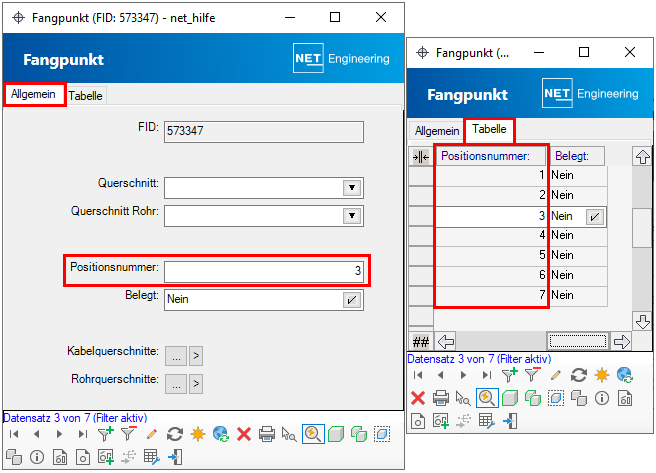Switch to Allgemein tab in right table window
The image size is (656, 473).
click(437, 131)
